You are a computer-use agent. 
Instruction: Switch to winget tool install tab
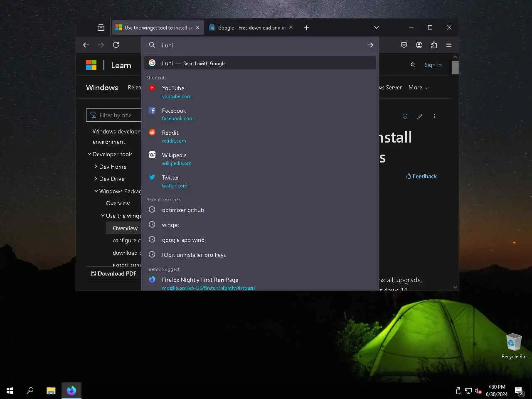tap(158, 27)
